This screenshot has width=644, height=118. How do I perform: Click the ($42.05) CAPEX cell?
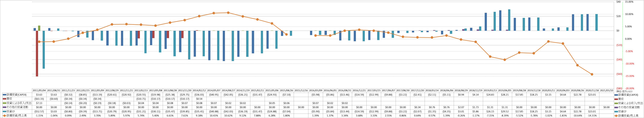pos(228,95)
